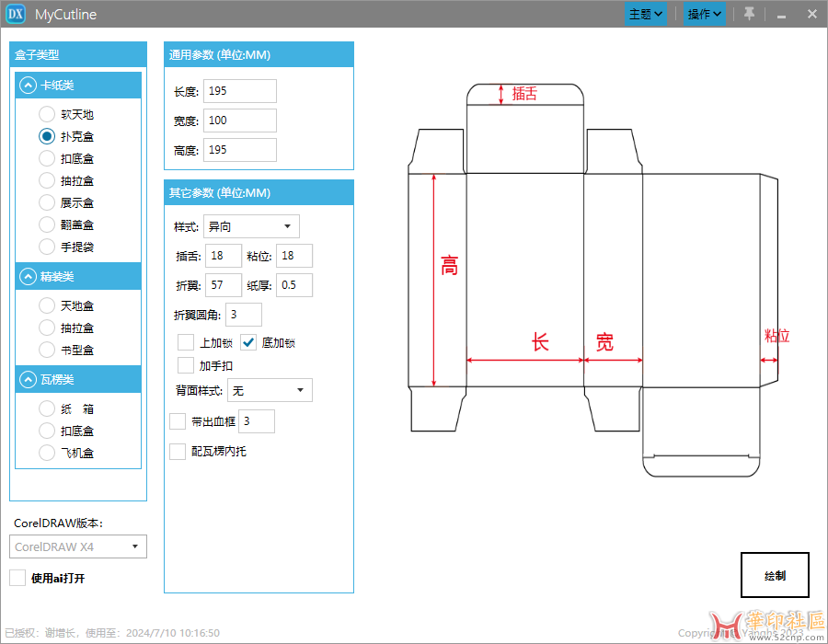Collapse the 精装类 section chevron icon

pos(28,277)
